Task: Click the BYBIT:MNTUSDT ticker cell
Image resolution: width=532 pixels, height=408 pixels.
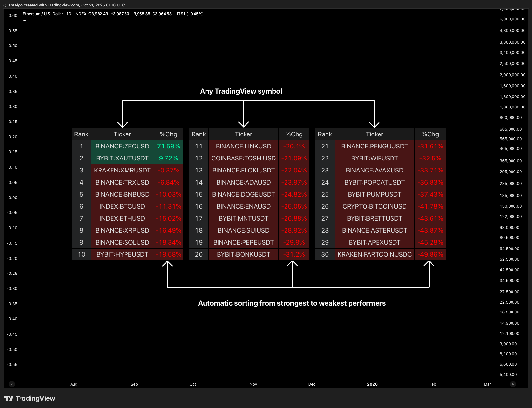Action: [244, 218]
